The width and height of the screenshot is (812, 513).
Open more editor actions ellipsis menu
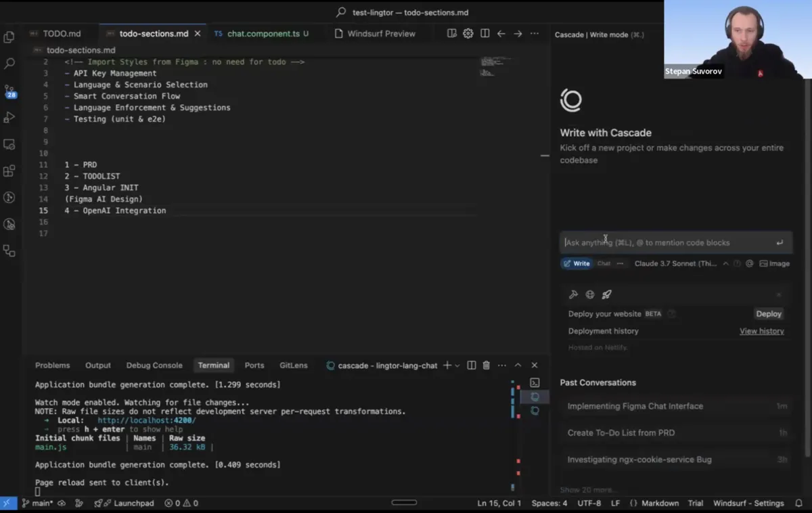pyautogui.click(x=535, y=33)
